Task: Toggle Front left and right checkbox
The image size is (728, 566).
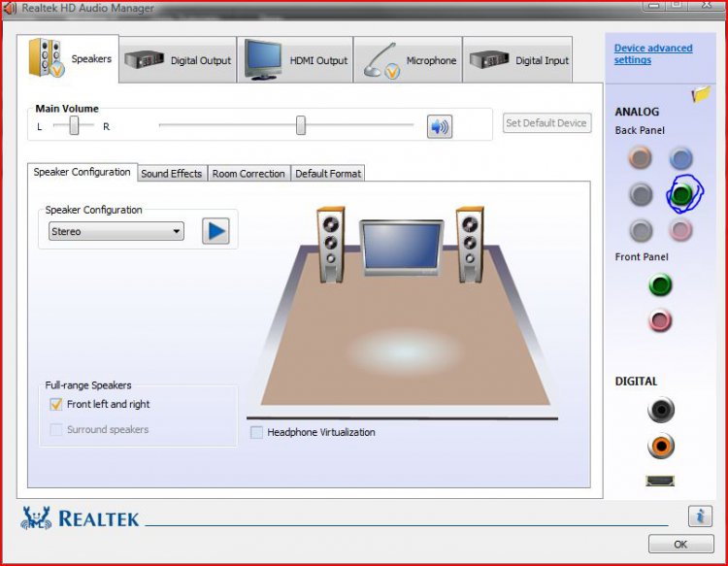Action: (x=55, y=404)
